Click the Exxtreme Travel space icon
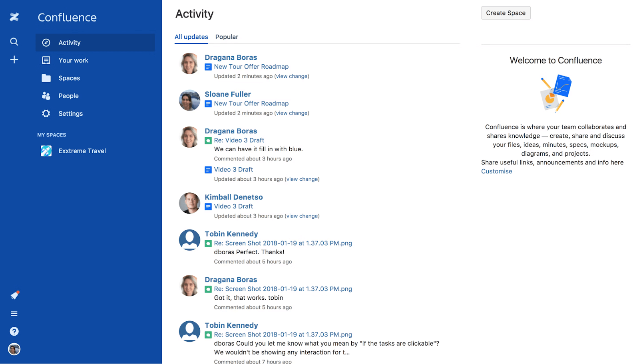Screen dimensions: 633x364 point(46,151)
